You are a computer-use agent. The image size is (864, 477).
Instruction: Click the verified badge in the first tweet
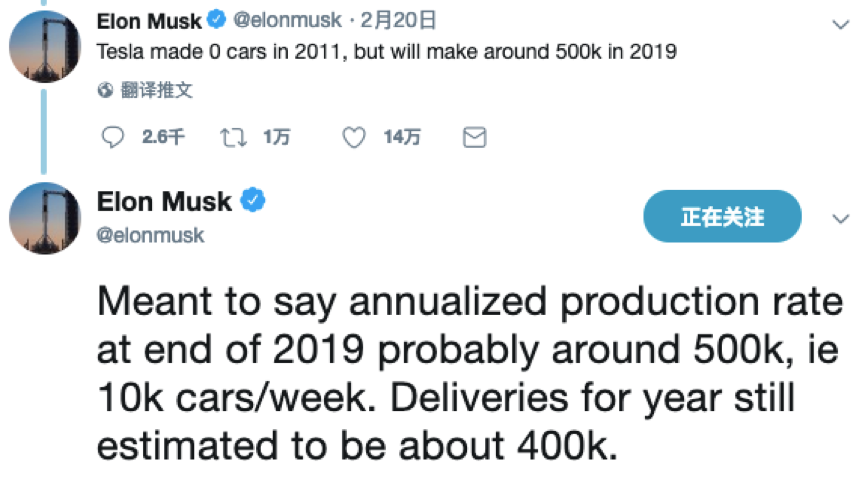coord(217,20)
